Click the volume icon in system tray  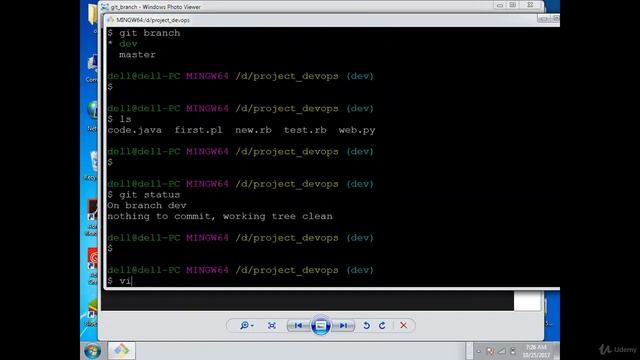(513, 351)
